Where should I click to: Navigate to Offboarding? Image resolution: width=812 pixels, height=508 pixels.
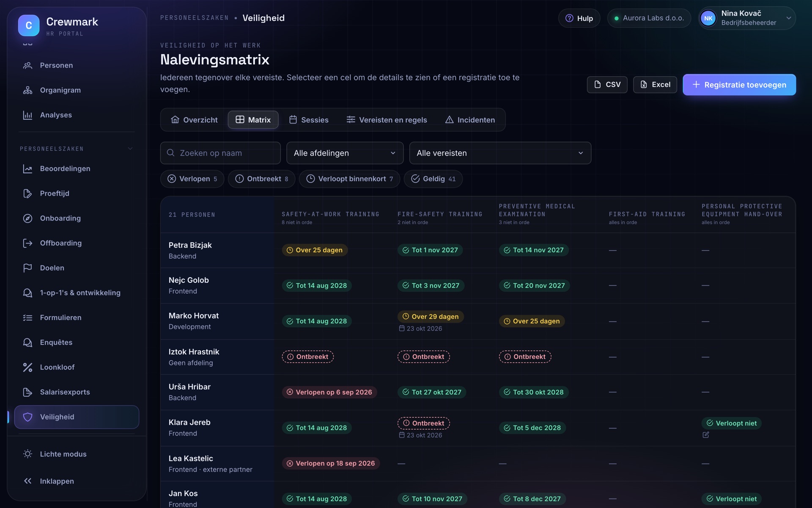pos(77,243)
